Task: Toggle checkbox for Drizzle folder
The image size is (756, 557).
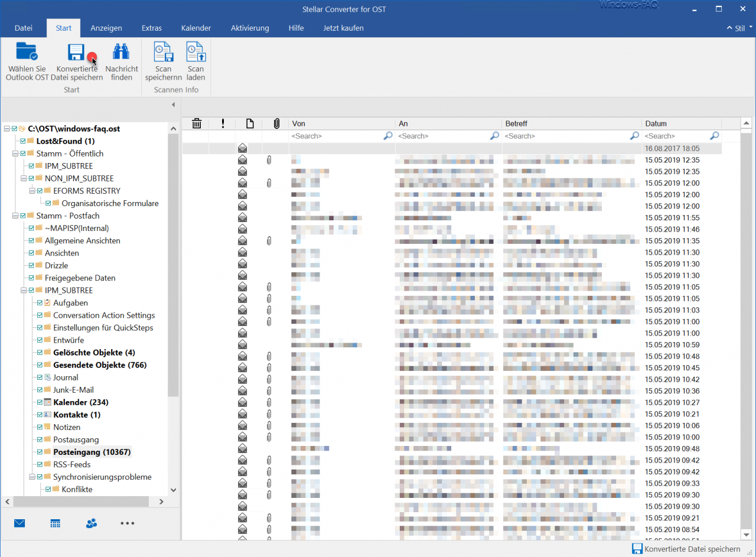Action: coord(31,265)
